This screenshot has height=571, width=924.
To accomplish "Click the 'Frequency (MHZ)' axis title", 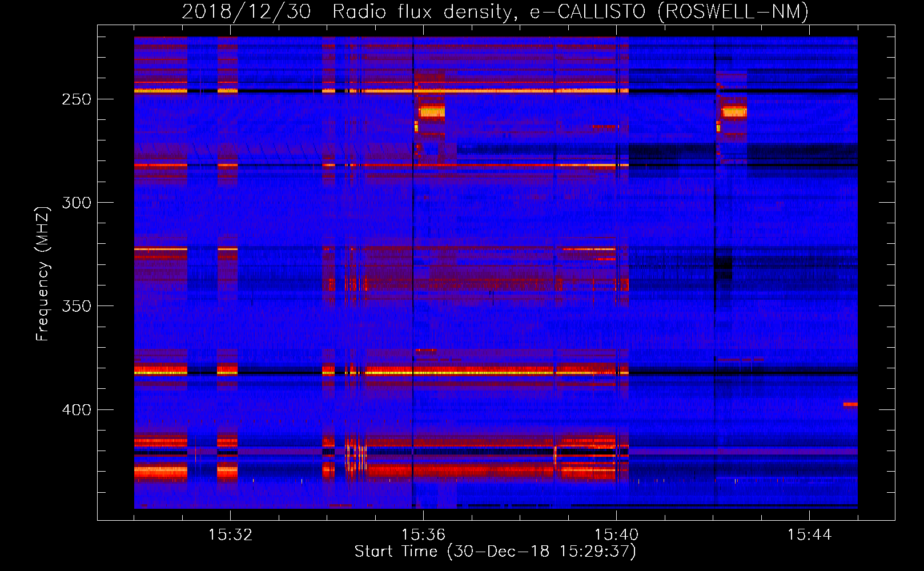I will [43, 274].
